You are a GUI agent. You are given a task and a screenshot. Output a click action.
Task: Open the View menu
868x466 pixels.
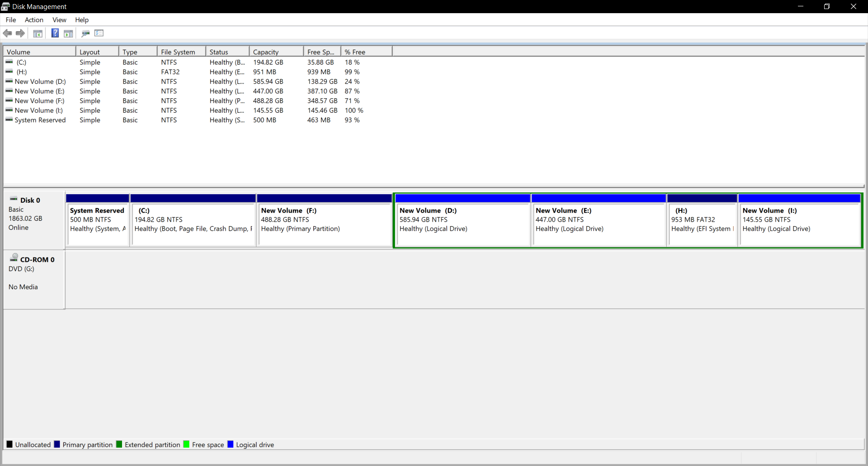59,20
